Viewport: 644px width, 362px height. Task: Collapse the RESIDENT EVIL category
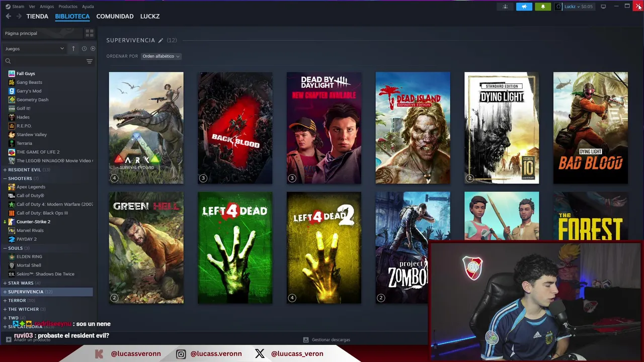coord(5,170)
